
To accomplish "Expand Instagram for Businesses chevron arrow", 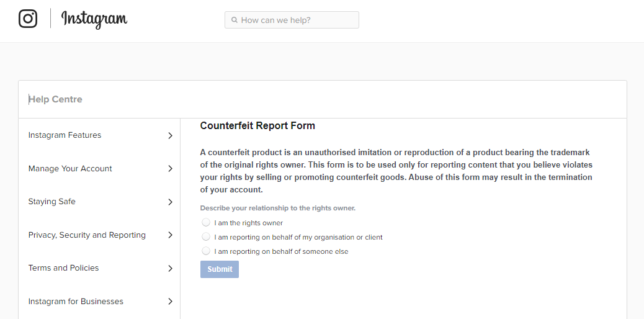I will 170,302.
